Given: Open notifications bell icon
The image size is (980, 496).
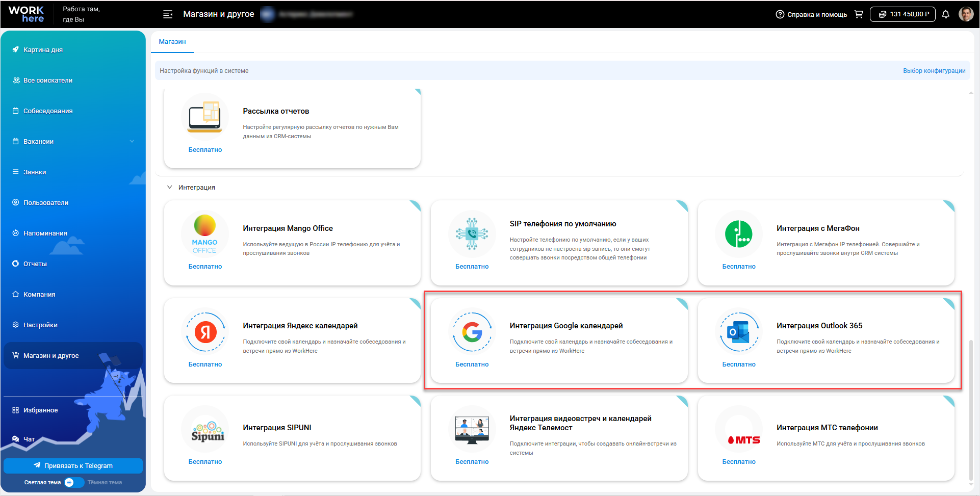Looking at the screenshot, I should coord(945,14).
